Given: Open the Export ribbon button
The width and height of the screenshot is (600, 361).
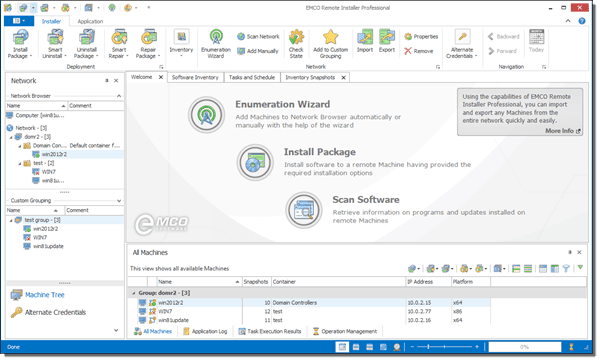Looking at the screenshot, I should pyautogui.click(x=387, y=41).
